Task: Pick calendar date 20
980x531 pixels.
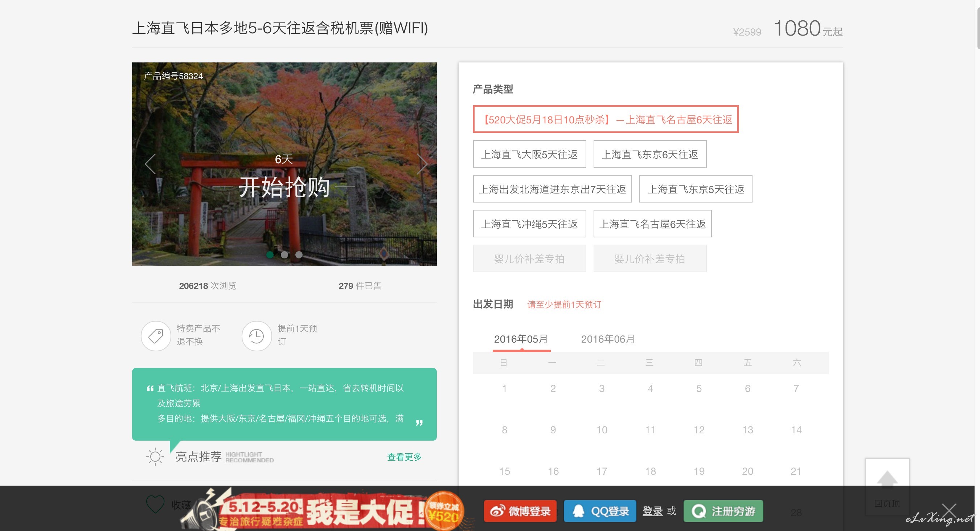Action: (747, 471)
